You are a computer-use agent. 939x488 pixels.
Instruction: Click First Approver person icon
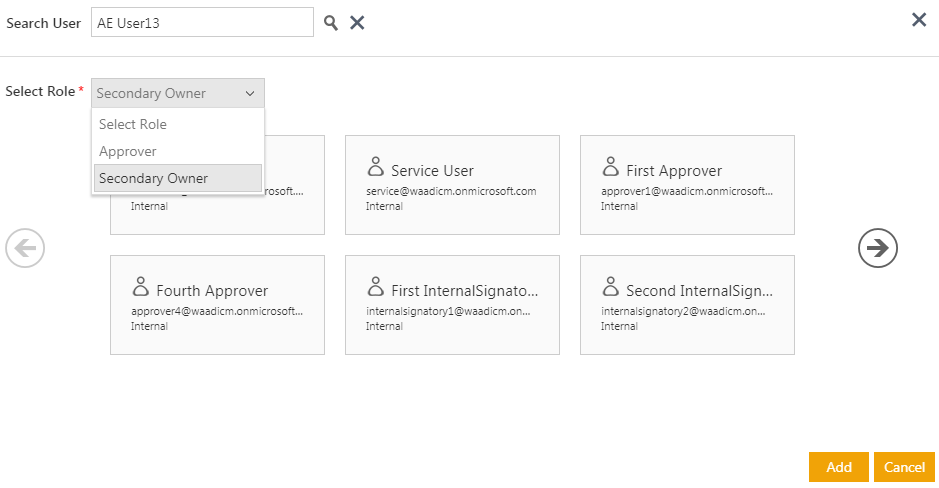pyautogui.click(x=611, y=167)
